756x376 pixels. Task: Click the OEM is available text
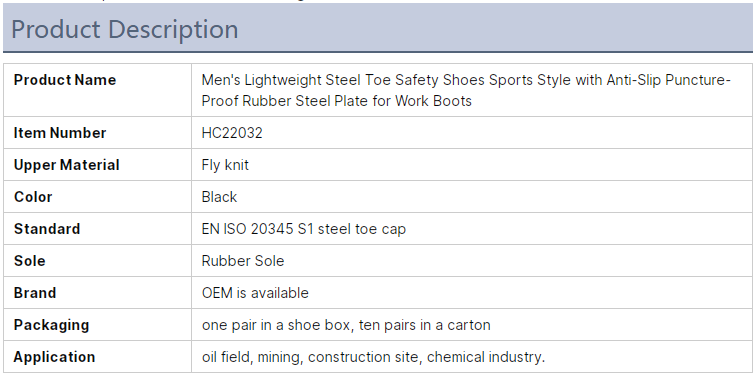click(x=255, y=293)
